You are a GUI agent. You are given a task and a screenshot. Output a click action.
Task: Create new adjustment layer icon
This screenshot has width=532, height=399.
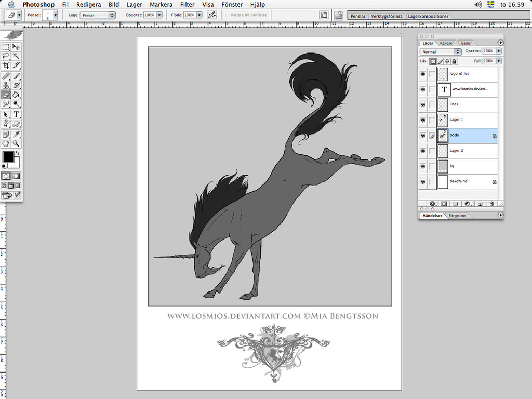click(x=467, y=204)
